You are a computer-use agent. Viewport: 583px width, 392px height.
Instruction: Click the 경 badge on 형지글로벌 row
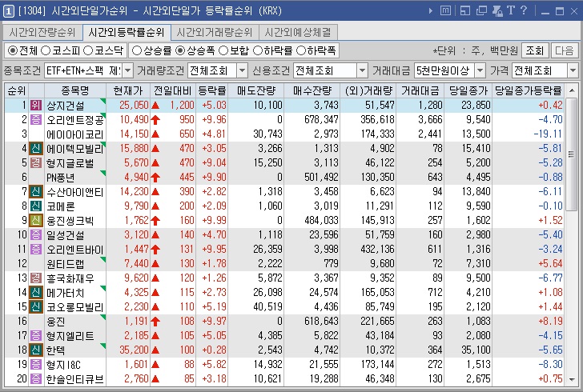[36, 162]
